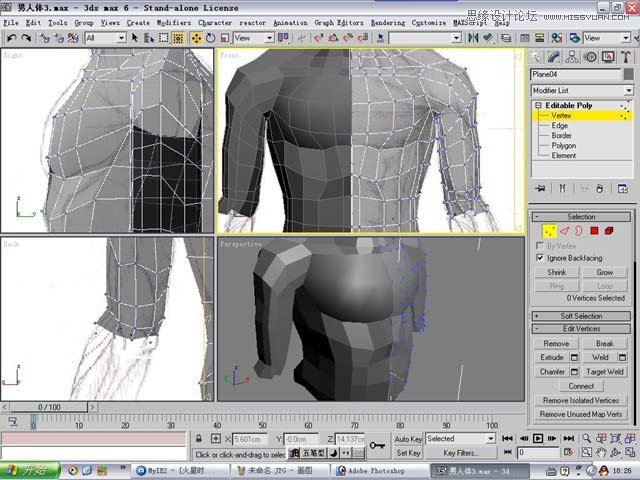This screenshot has height=480, width=640.
Task: Enable the By Vertex checkbox
Action: point(540,246)
